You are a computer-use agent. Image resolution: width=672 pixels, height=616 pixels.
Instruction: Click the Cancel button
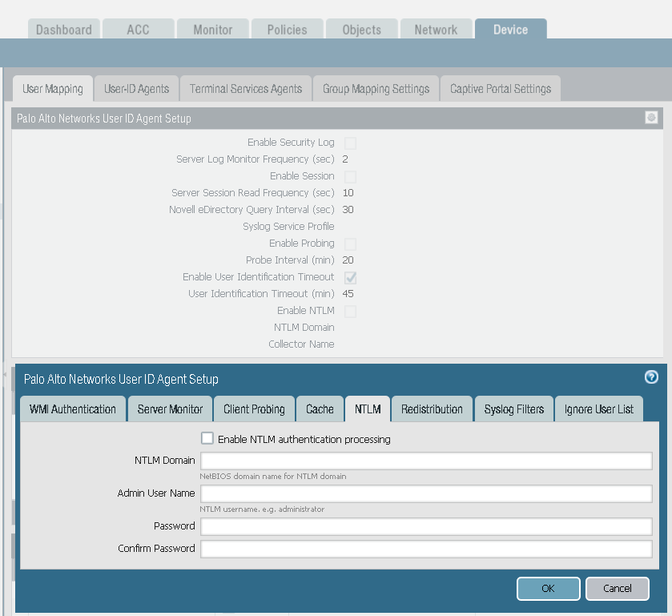(618, 589)
